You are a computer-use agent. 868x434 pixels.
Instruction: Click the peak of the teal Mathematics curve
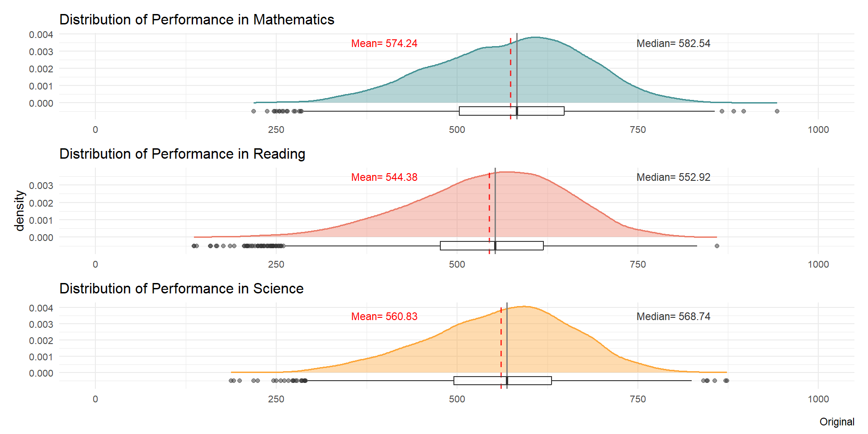(536, 38)
